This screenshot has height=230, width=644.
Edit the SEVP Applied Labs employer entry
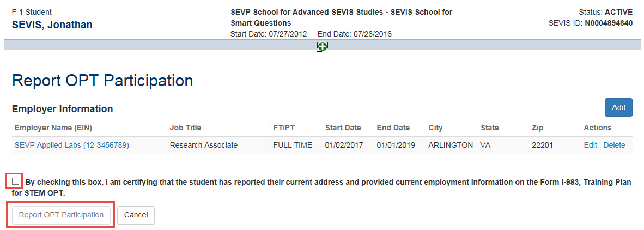pyautogui.click(x=590, y=145)
